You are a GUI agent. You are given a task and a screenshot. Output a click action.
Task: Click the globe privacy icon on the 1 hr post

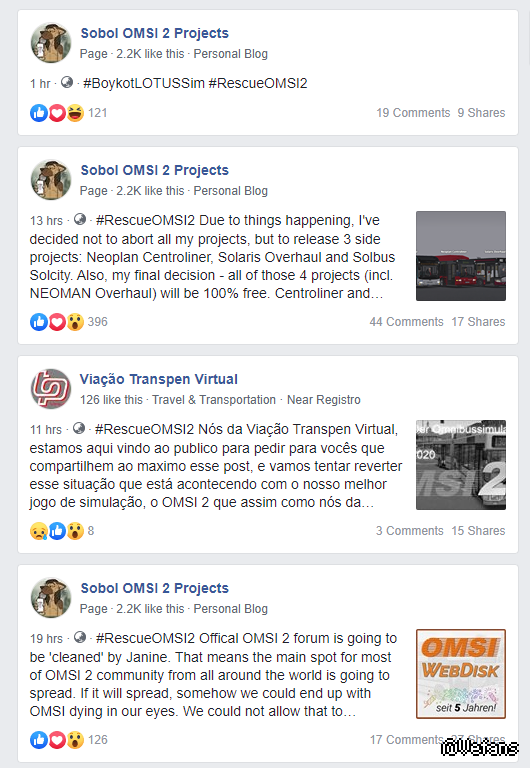click(x=67, y=82)
